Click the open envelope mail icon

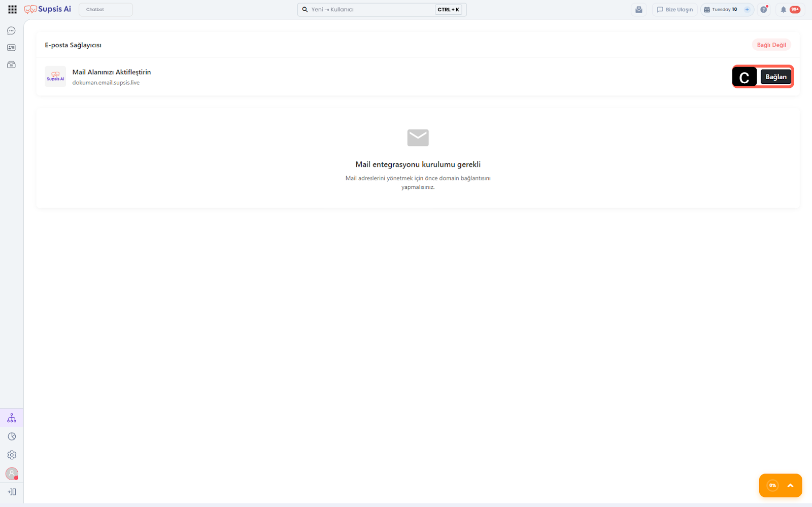[639, 10]
